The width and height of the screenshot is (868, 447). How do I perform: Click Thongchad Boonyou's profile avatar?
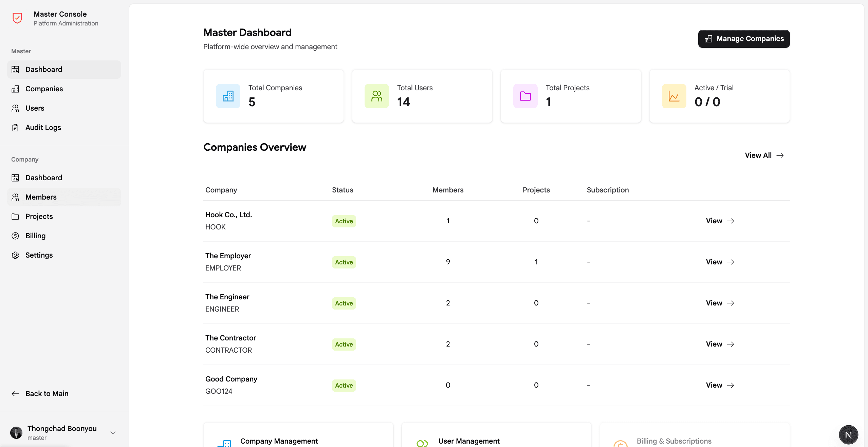coord(16,433)
